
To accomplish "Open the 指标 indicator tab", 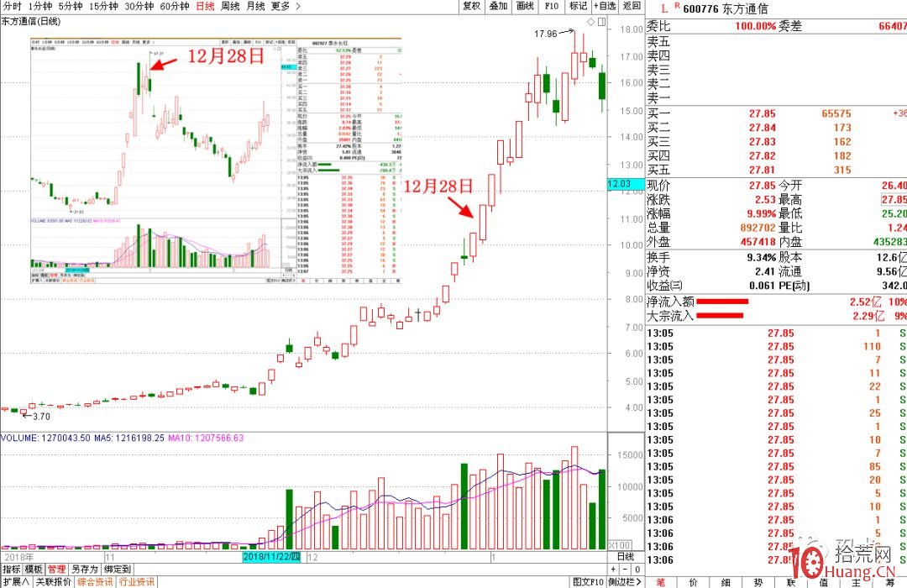I will (12, 570).
